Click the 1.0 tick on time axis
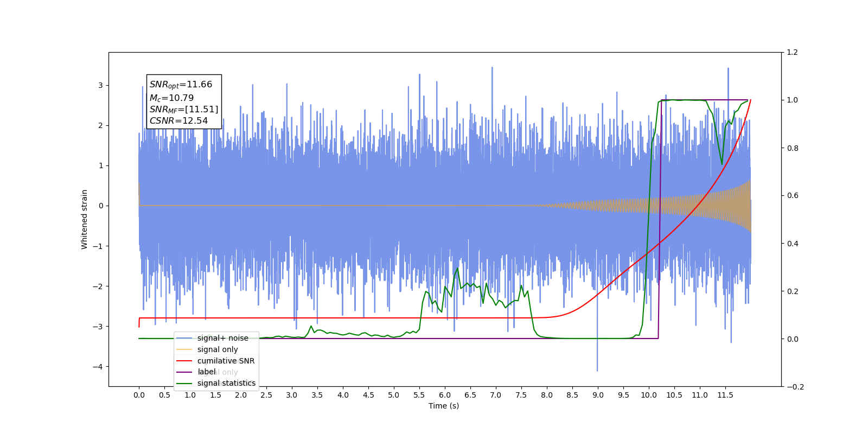This screenshot has width=868, height=434. (x=190, y=395)
